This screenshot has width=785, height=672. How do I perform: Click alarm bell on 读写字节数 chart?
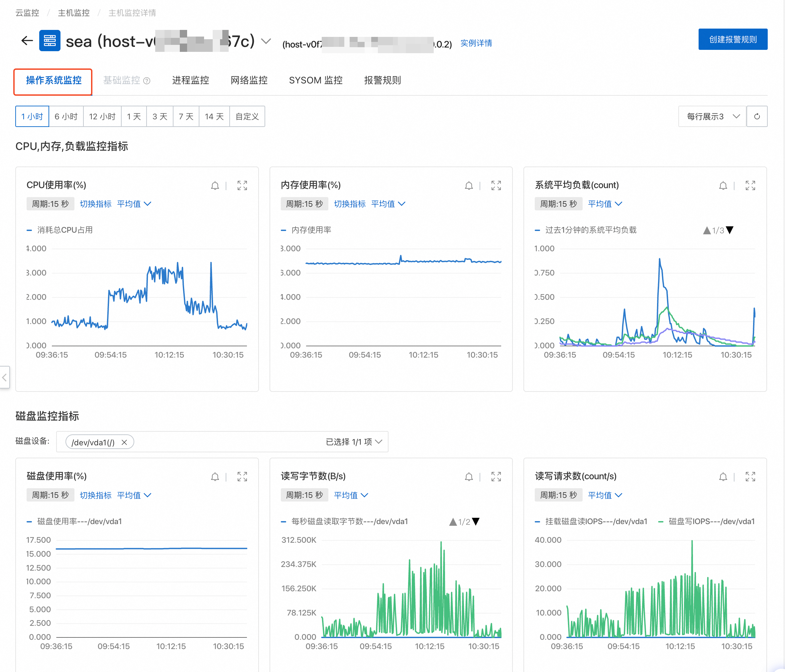[469, 477]
